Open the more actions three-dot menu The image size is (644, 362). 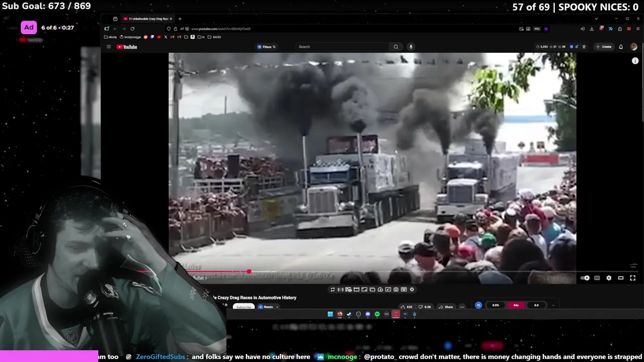click(x=462, y=307)
